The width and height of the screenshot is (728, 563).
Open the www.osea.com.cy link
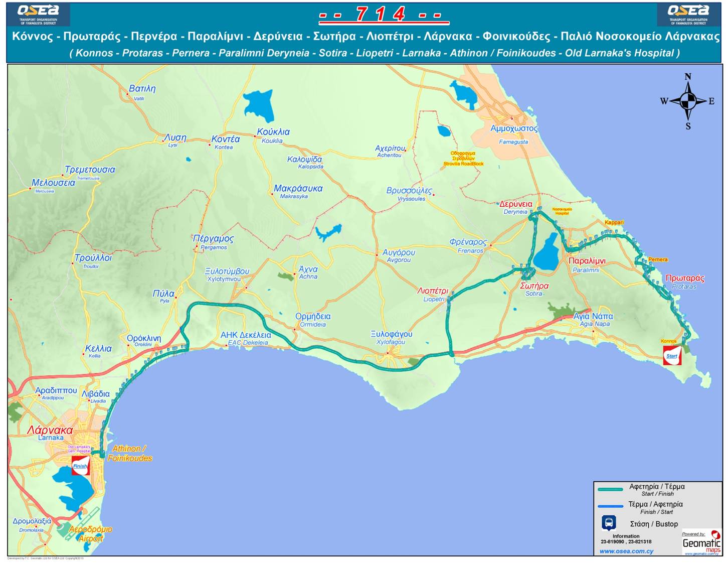tap(626, 551)
